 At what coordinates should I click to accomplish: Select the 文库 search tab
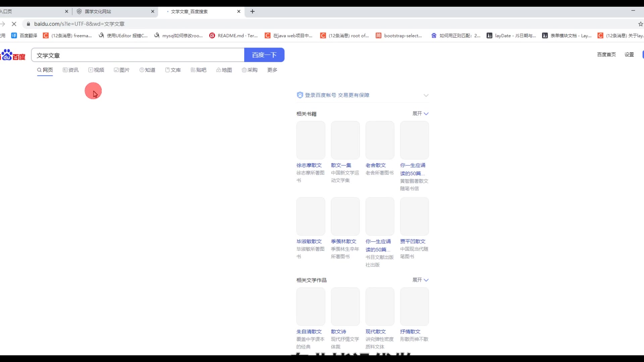coord(173,70)
